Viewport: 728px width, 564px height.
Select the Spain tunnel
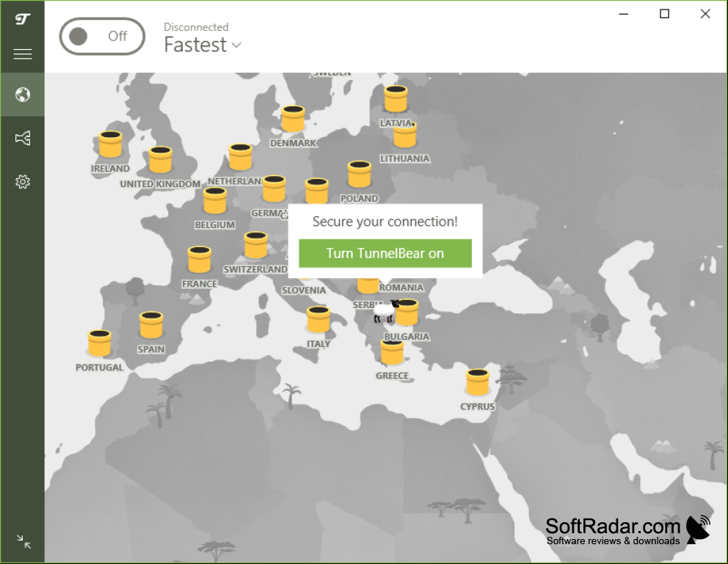click(x=151, y=325)
